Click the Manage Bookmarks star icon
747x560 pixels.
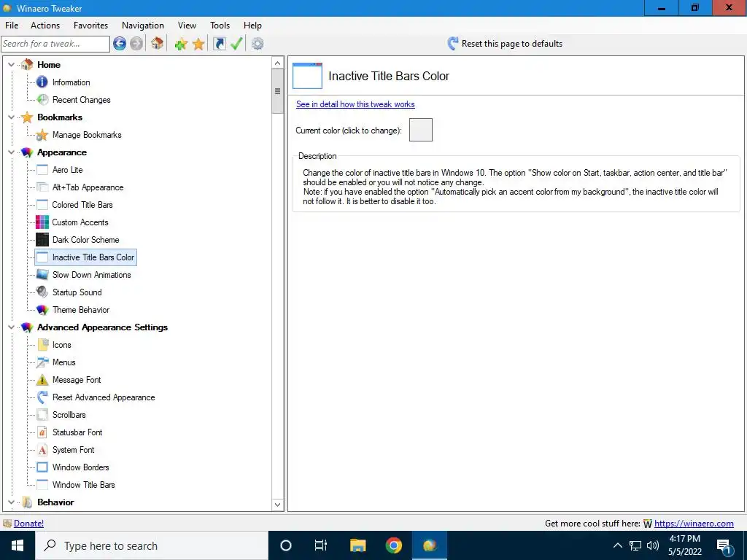click(42, 135)
